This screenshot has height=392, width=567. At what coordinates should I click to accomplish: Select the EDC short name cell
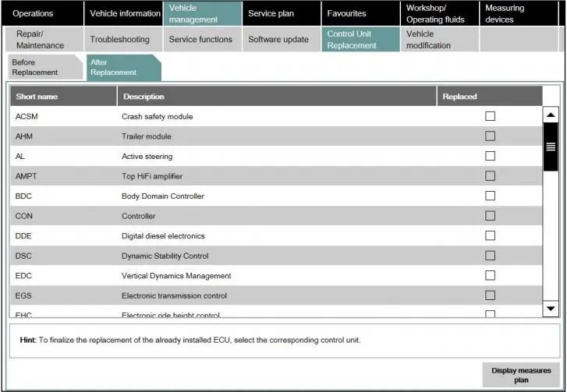(x=23, y=275)
